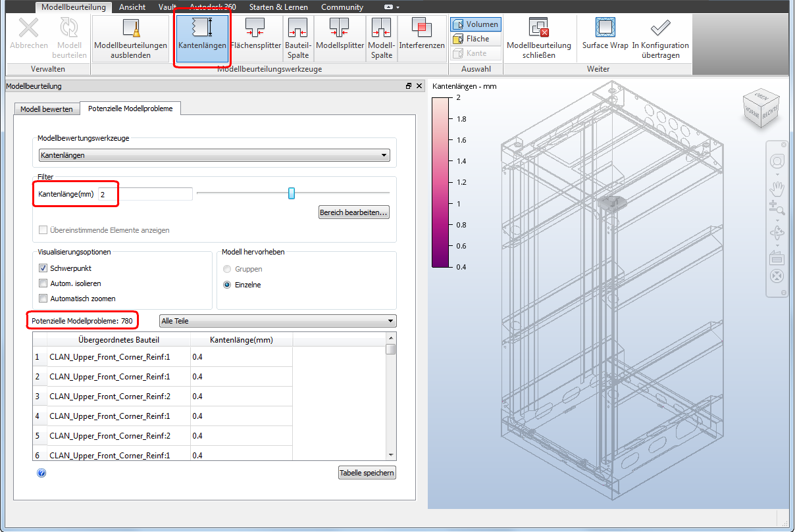Screen dimensions: 795x532
Task: Expand navigation wheel dropdown arrow
Action: [x=777, y=174]
